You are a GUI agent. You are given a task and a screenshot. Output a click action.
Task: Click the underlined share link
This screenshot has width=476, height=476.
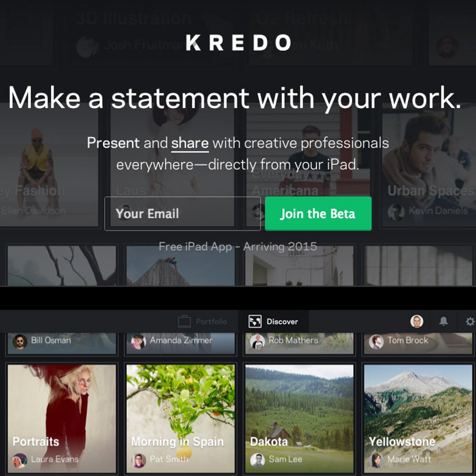click(x=190, y=143)
